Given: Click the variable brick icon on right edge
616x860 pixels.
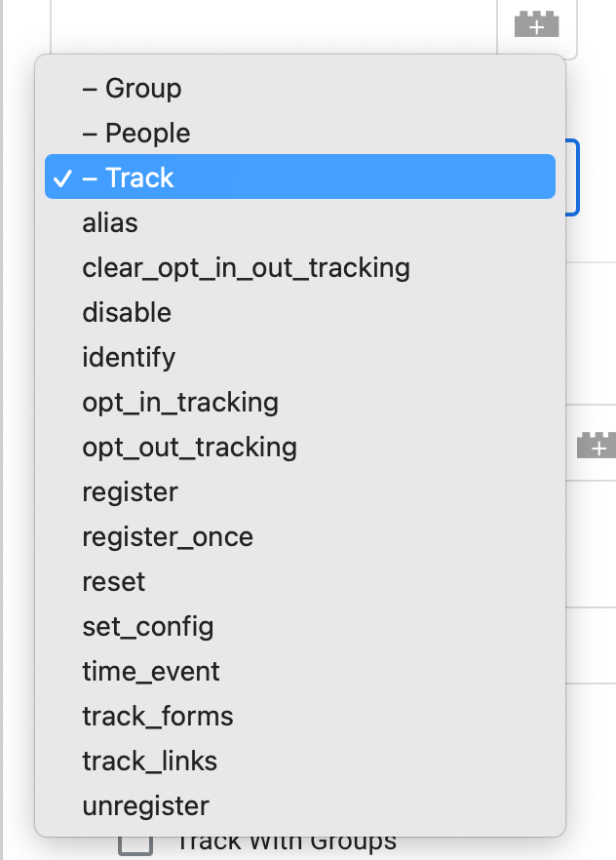Looking at the screenshot, I should (596, 446).
